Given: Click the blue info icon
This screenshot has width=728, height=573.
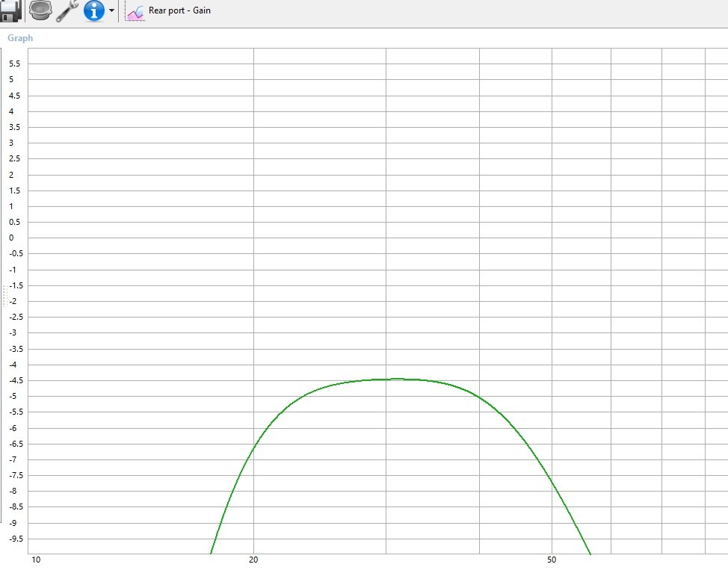Looking at the screenshot, I should 93,10.
